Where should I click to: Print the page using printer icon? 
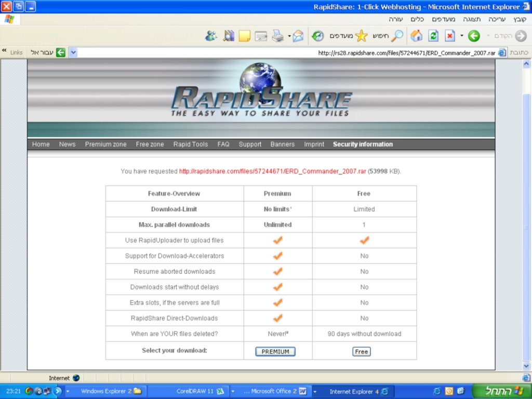pyautogui.click(x=278, y=36)
